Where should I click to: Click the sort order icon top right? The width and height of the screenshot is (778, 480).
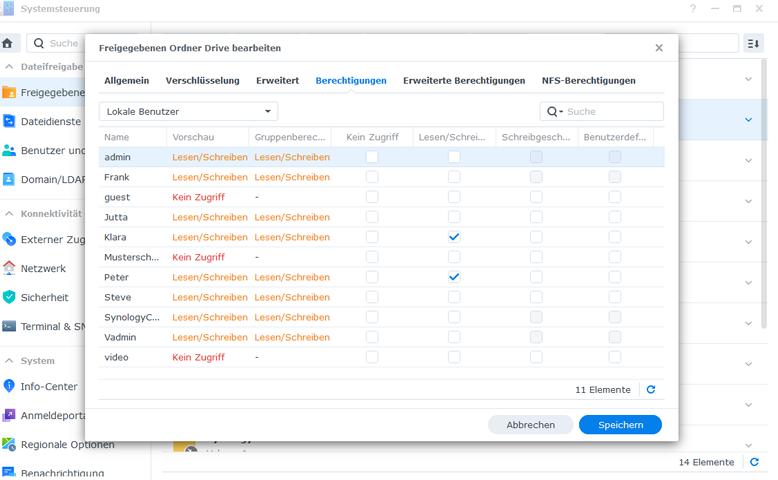pos(753,44)
